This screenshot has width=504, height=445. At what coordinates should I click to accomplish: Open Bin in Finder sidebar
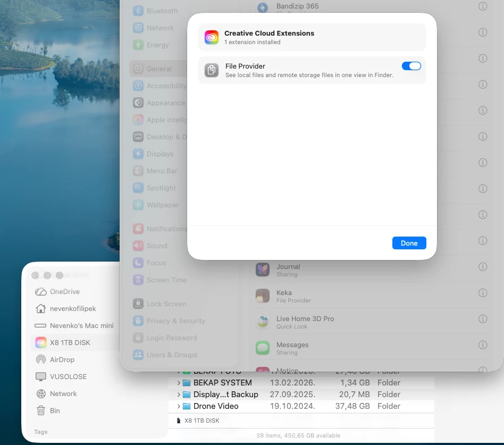pos(48,411)
